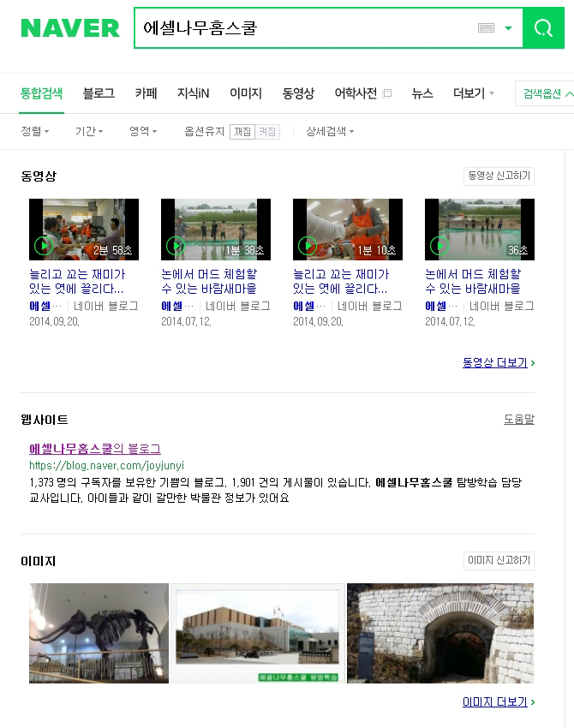Open title link of the 2분 58초 video
Viewport: 574px width, 728px height.
pos(77,282)
